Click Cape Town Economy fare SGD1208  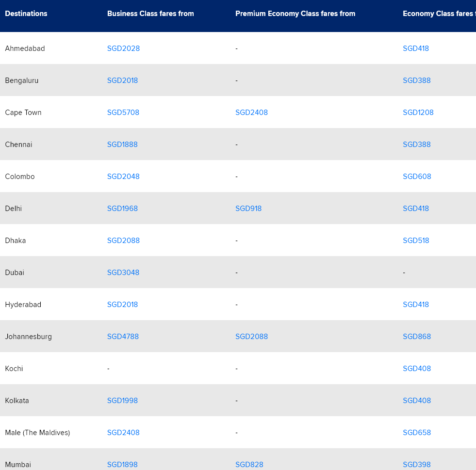pos(418,113)
